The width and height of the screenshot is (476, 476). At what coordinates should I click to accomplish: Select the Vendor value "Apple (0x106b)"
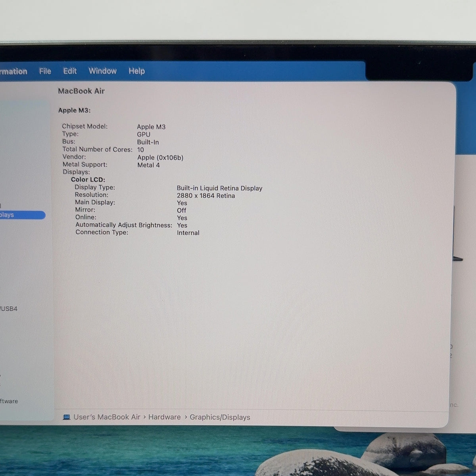pyautogui.click(x=160, y=157)
